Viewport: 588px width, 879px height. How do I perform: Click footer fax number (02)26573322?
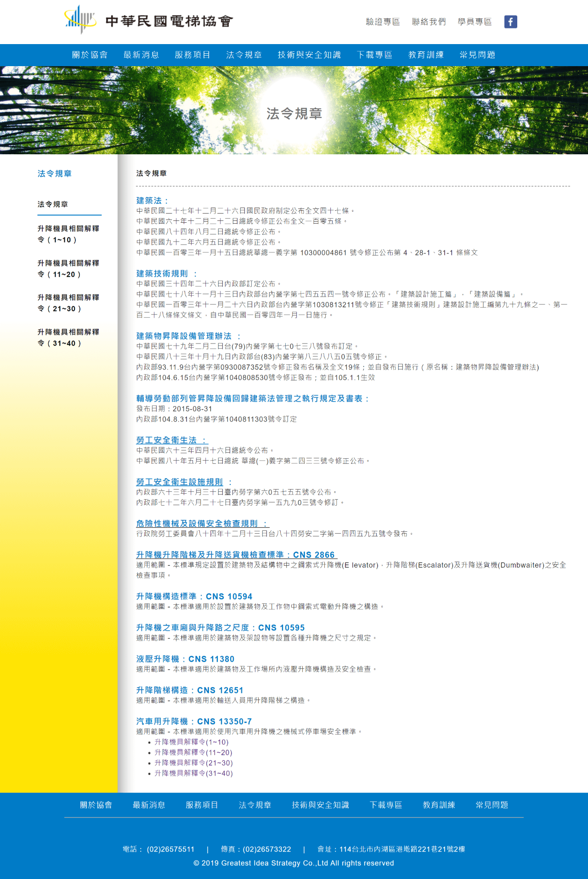(x=267, y=849)
